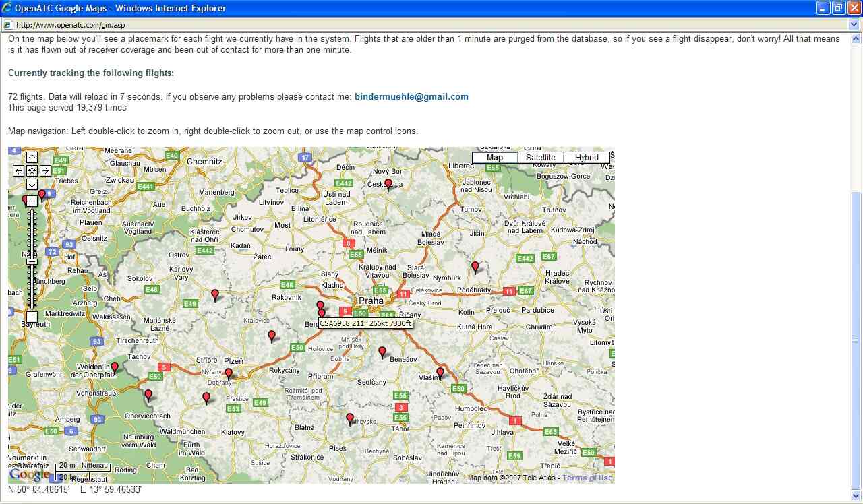Click the 'This page served 19,379 times' text

[67, 107]
